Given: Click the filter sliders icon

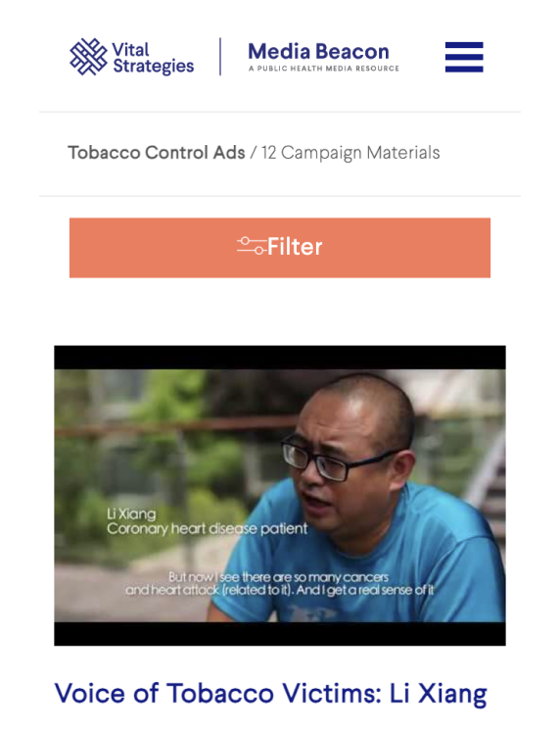Looking at the screenshot, I should click(252, 246).
